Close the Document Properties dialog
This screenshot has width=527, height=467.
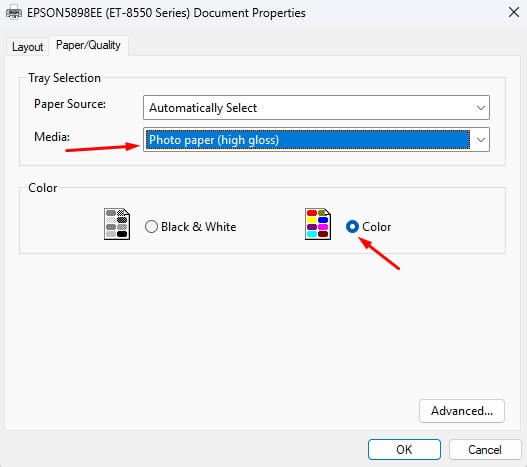pos(514,13)
